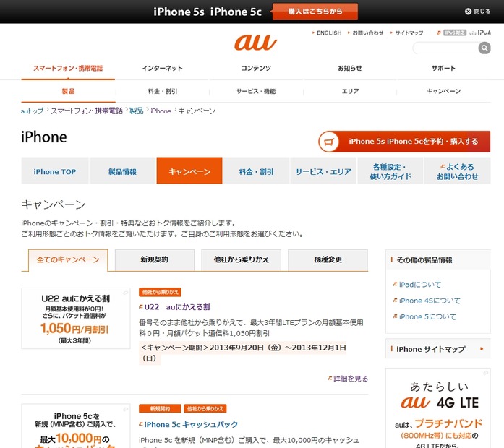Select インターネット main menu
This screenshot has width=504, height=448.
coord(162,68)
